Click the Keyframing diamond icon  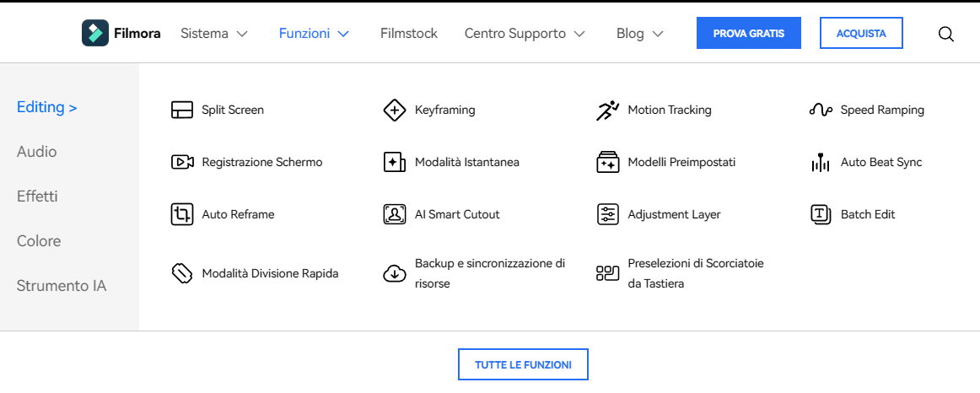click(395, 110)
